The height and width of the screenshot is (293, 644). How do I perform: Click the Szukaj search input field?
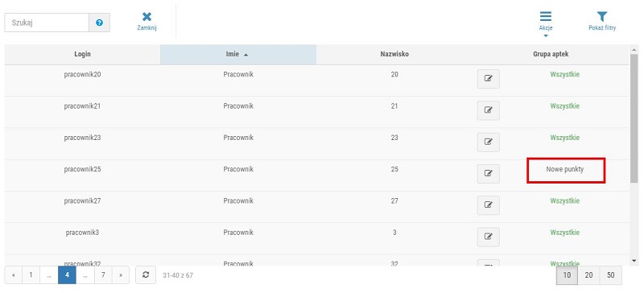tap(47, 23)
